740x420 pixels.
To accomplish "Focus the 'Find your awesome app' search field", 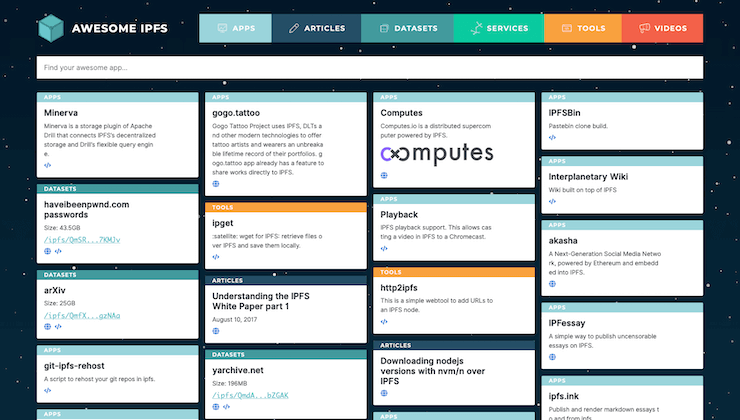I will 370,67.
